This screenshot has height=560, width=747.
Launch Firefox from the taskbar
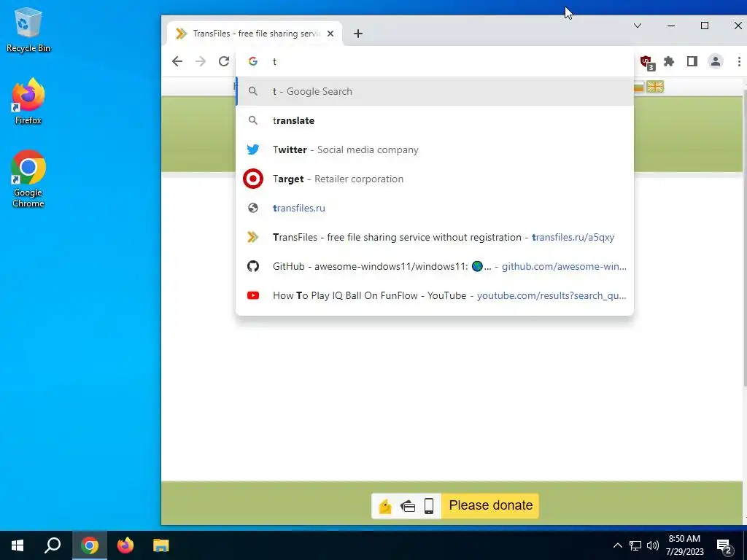[x=125, y=545]
